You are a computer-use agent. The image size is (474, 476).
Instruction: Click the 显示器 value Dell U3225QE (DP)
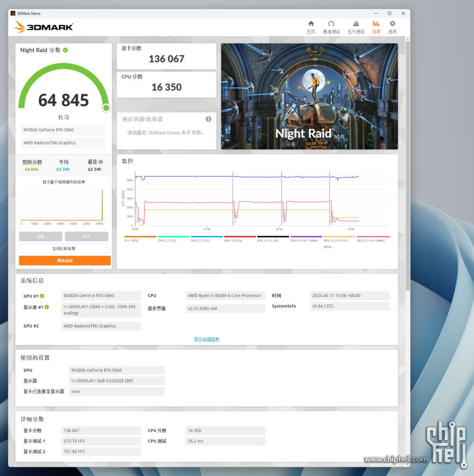(117, 381)
